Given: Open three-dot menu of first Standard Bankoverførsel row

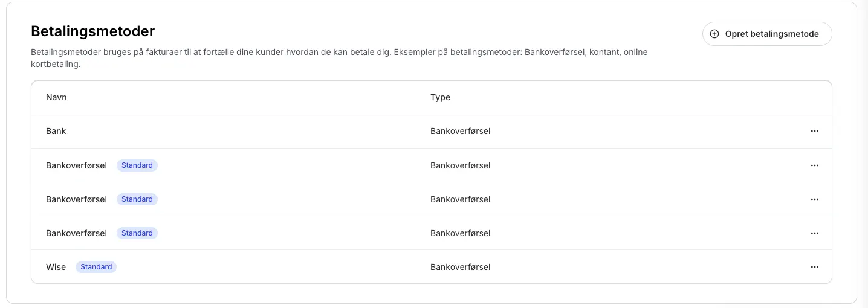Looking at the screenshot, I should point(814,165).
